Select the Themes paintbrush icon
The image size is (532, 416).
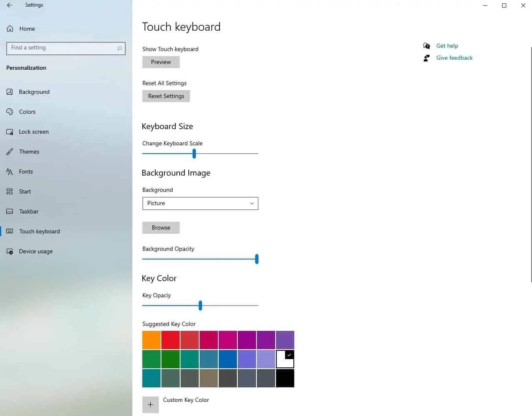(10, 152)
